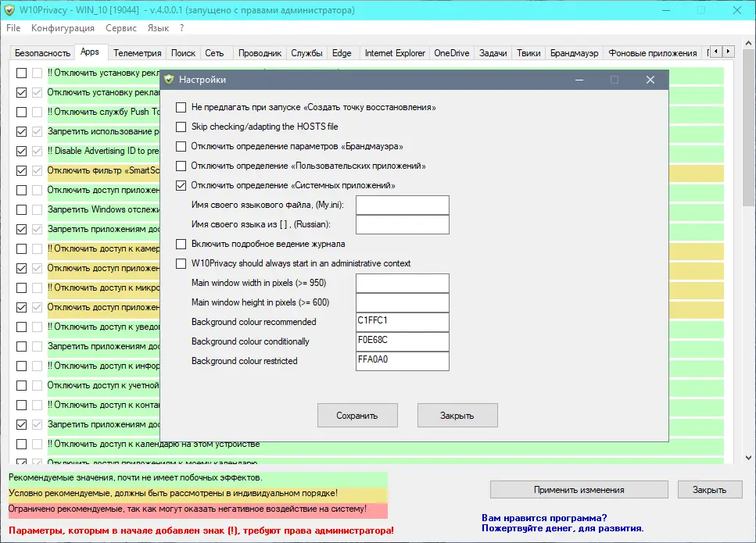This screenshot has width=756, height=543.
Task: Check first box of Запретить Windows отслежи row
Action: tap(21, 209)
